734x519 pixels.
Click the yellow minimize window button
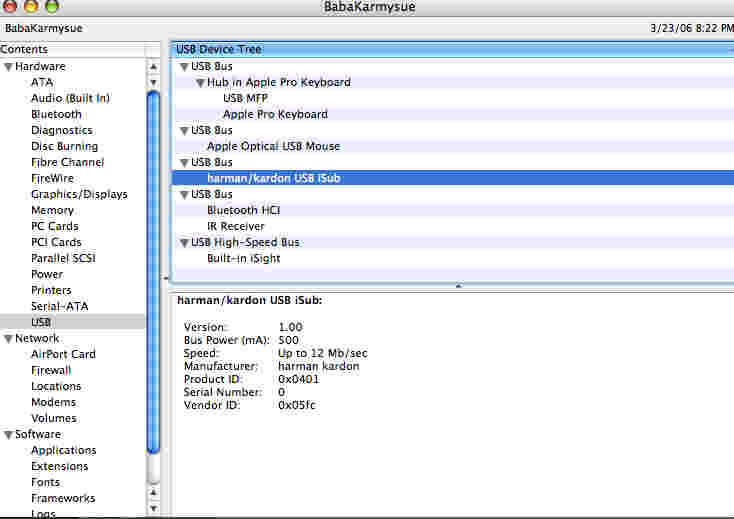[x=31, y=5]
